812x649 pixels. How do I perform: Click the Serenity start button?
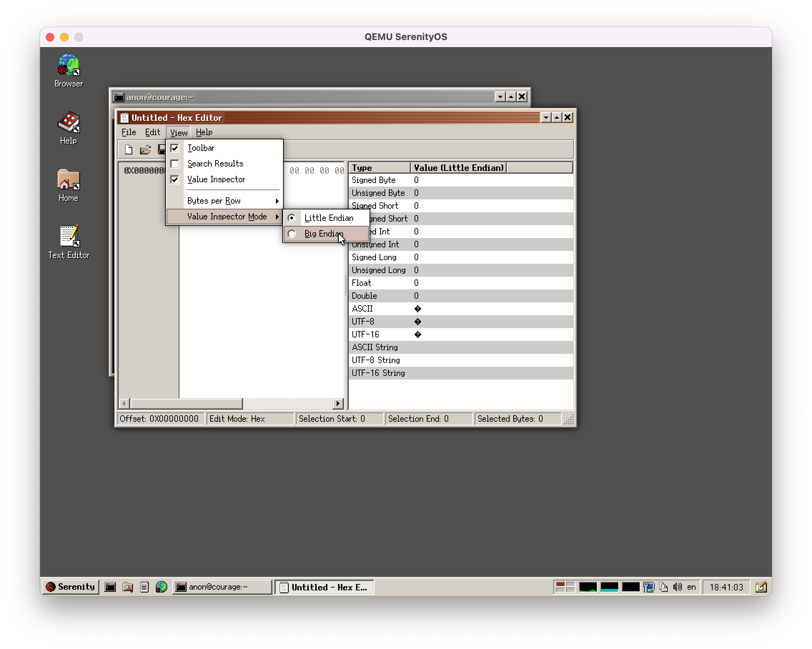click(70, 586)
